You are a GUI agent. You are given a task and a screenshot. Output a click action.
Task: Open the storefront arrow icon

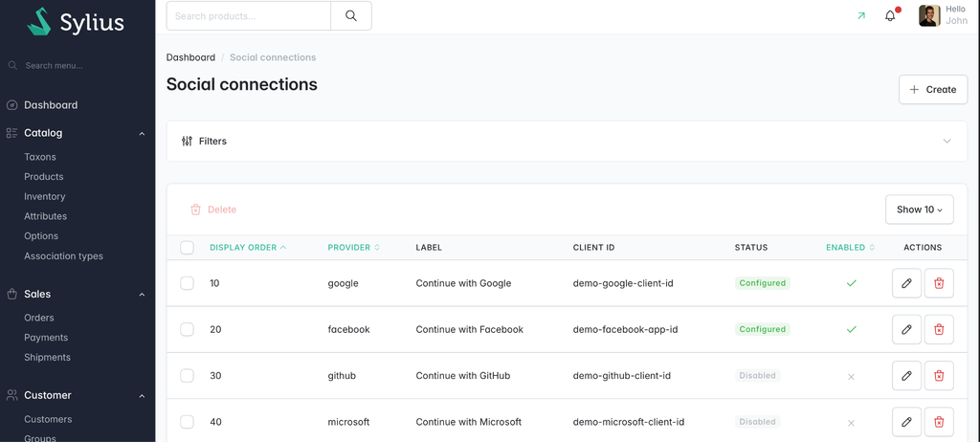pos(861,15)
